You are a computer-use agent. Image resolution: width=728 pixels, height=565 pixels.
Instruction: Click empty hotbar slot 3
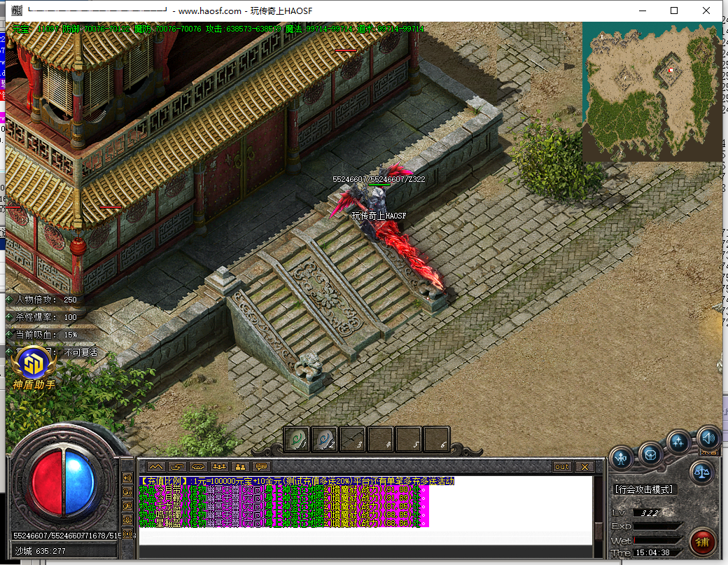pos(353,439)
